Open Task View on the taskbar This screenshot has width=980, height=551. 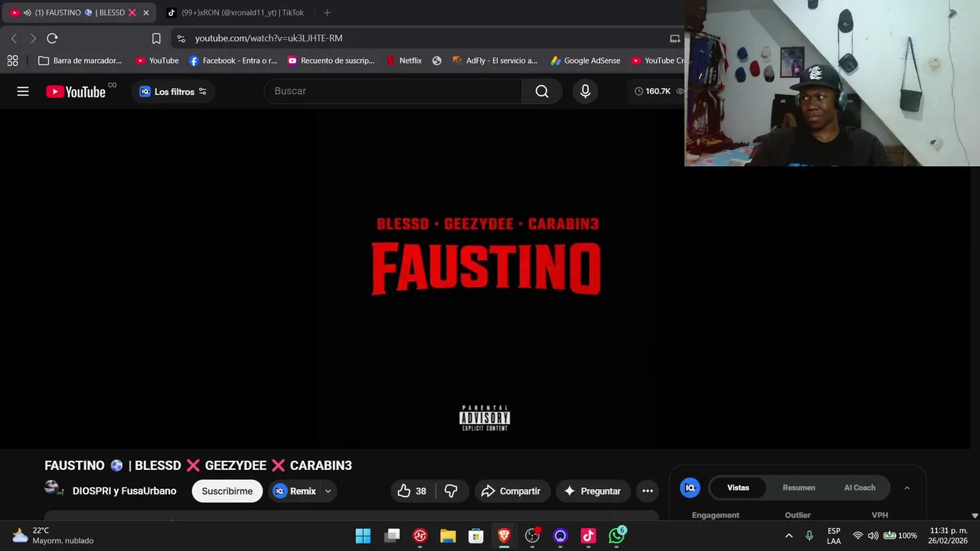pyautogui.click(x=392, y=536)
